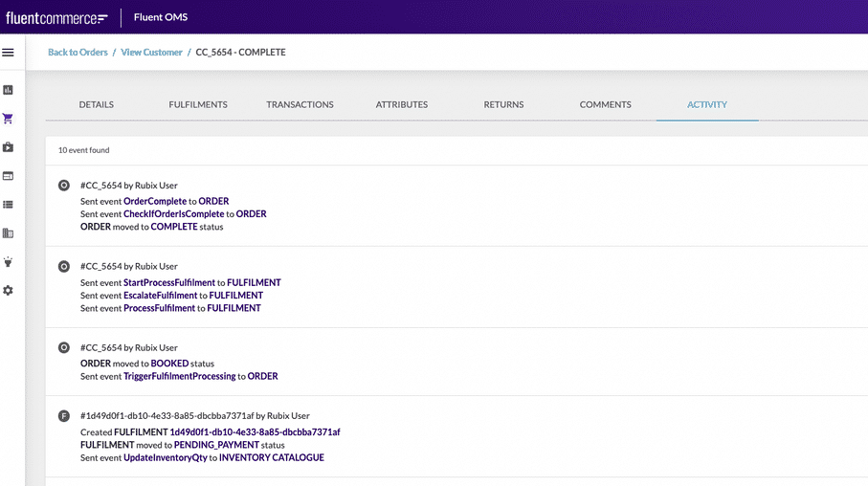Click the fulfilment ID 1d49d0f1 link
Viewport: 868px width, 486px height.
255,432
